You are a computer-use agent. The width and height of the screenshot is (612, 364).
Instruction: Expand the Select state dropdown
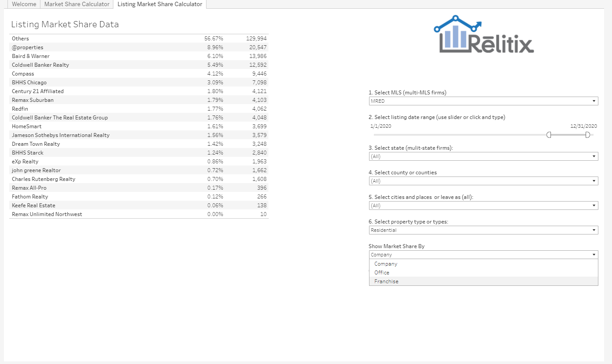point(483,156)
